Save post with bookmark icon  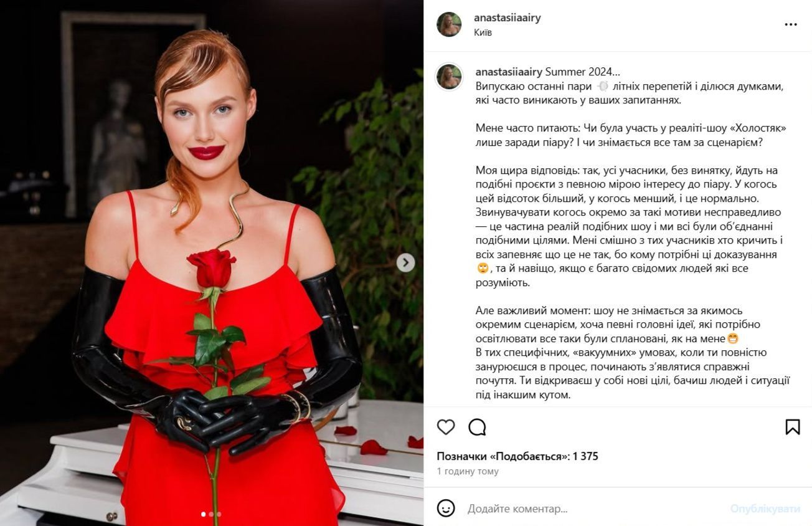click(x=792, y=427)
